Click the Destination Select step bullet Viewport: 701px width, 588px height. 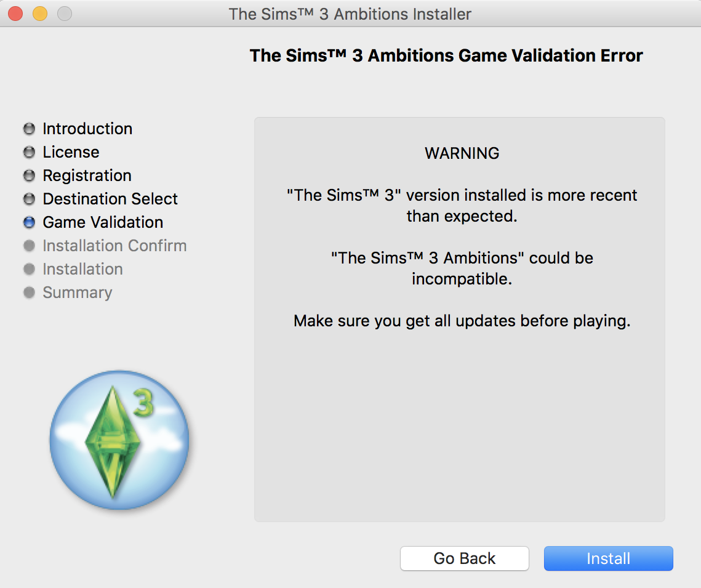pos(29,199)
